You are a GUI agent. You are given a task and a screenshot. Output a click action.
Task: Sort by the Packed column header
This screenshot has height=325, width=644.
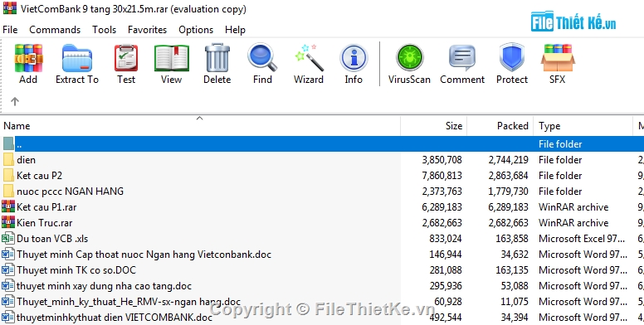coord(500,125)
